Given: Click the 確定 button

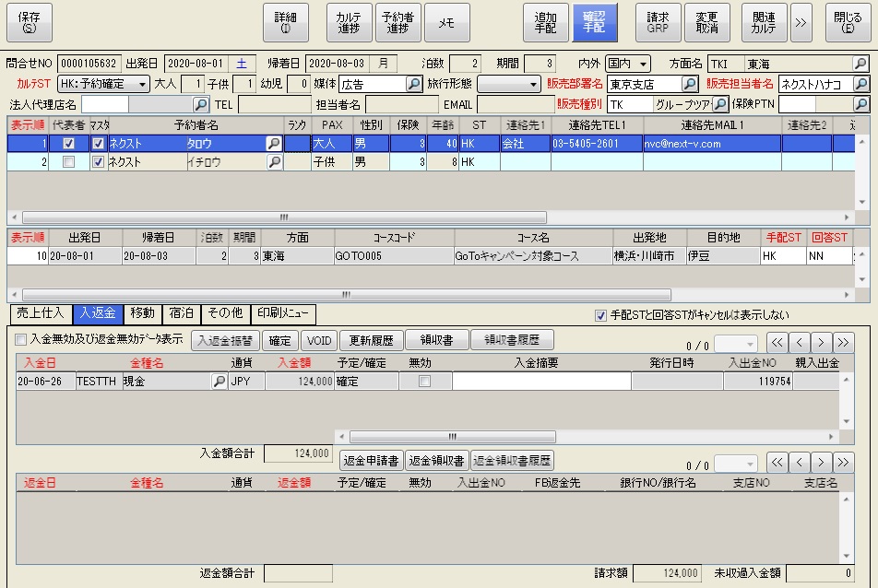Looking at the screenshot, I should 280,341.
